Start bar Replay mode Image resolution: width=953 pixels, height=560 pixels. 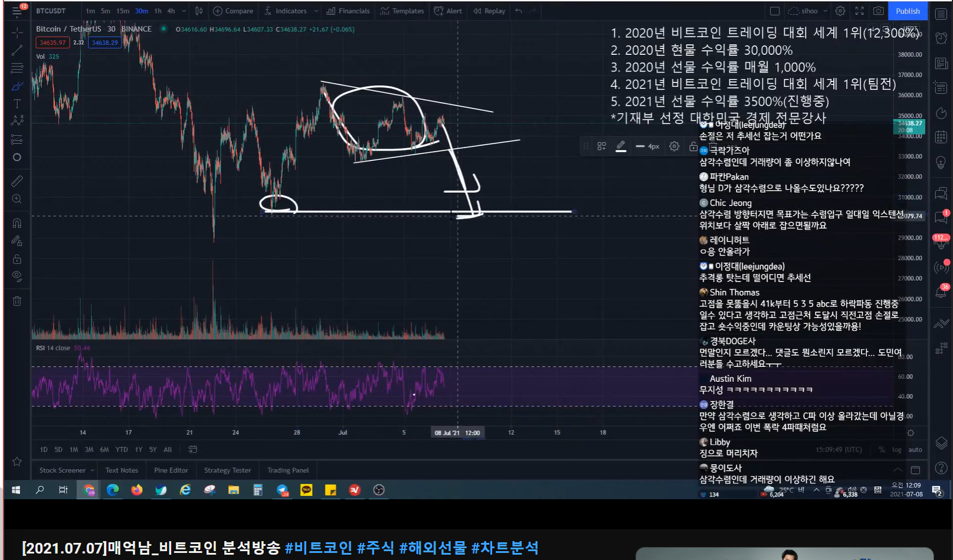[x=489, y=11]
